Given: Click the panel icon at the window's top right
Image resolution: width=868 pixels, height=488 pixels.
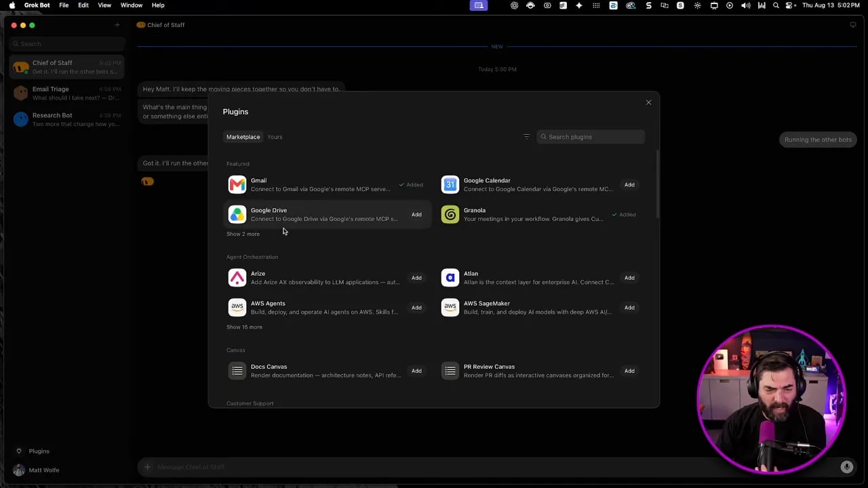Looking at the screenshot, I should pos(853,25).
